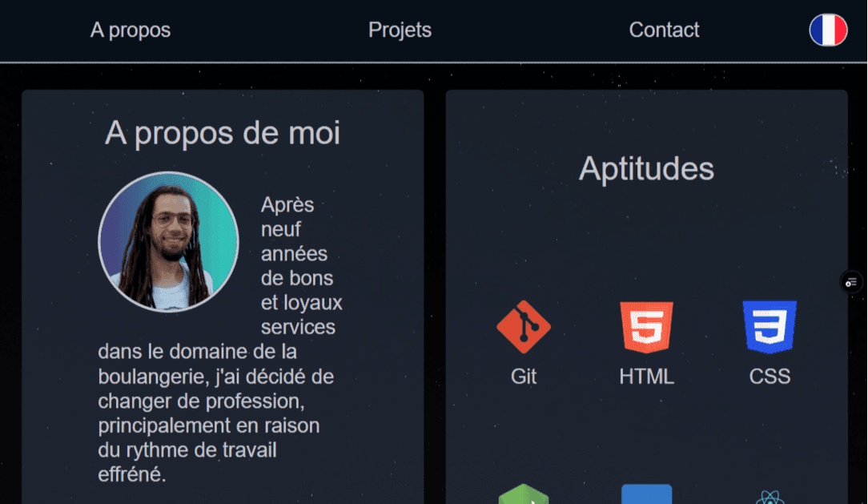Open the floating list icon at right edge
Image resolution: width=868 pixels, height=504 pixels.
pos(850,282)
